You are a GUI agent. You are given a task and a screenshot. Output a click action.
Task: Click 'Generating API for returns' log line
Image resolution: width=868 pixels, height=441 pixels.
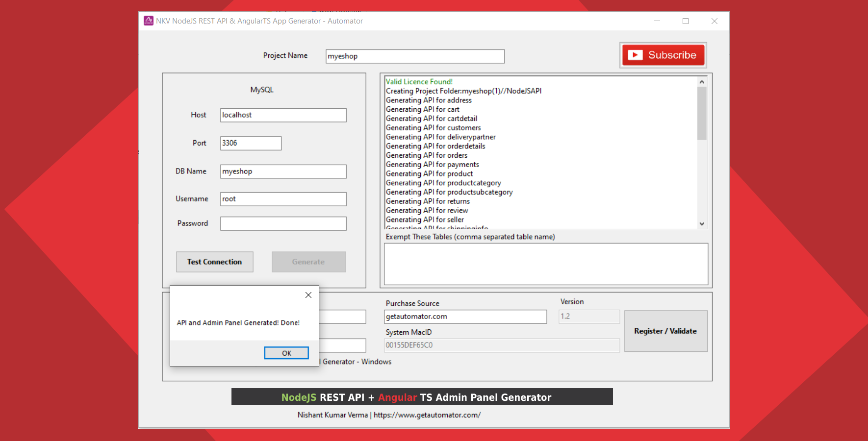tap(428, 201)
